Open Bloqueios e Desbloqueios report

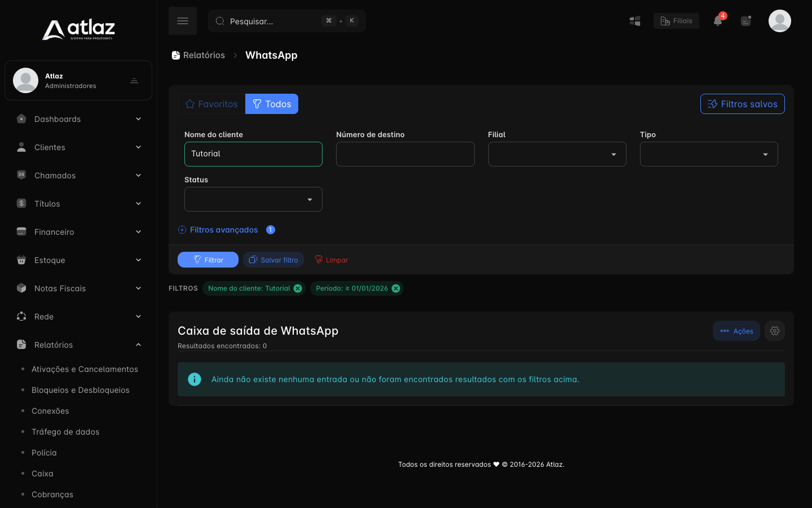[x=81, y=390]
